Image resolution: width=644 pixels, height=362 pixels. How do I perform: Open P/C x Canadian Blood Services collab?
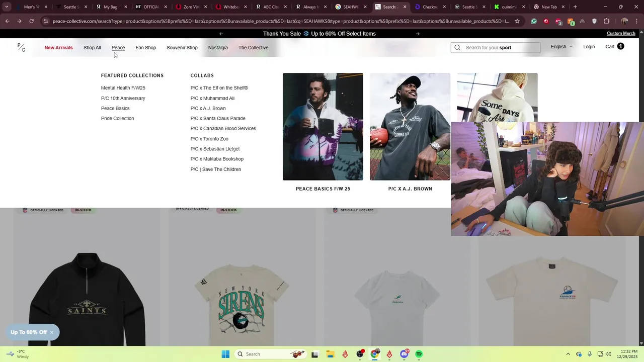coord(223,129)
